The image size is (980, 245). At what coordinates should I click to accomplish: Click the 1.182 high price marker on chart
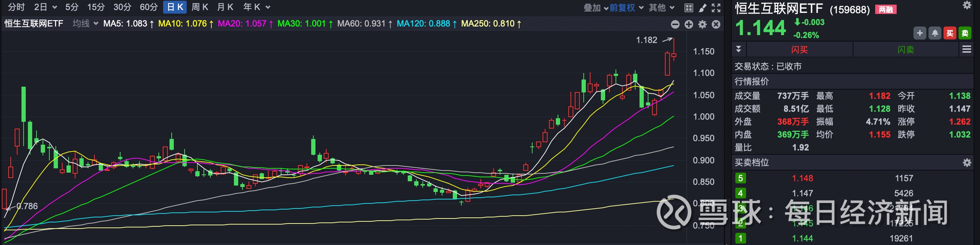[646, 40]
